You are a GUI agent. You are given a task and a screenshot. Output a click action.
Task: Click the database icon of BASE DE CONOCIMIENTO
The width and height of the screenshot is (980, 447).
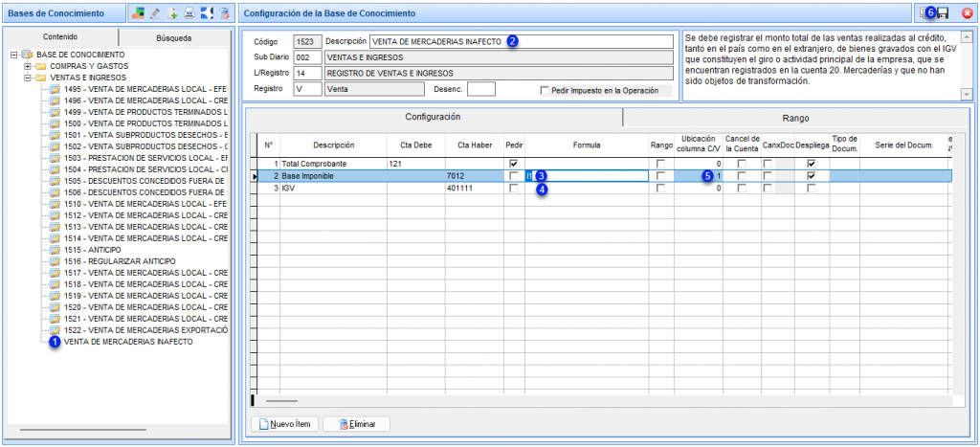point(27,55)
